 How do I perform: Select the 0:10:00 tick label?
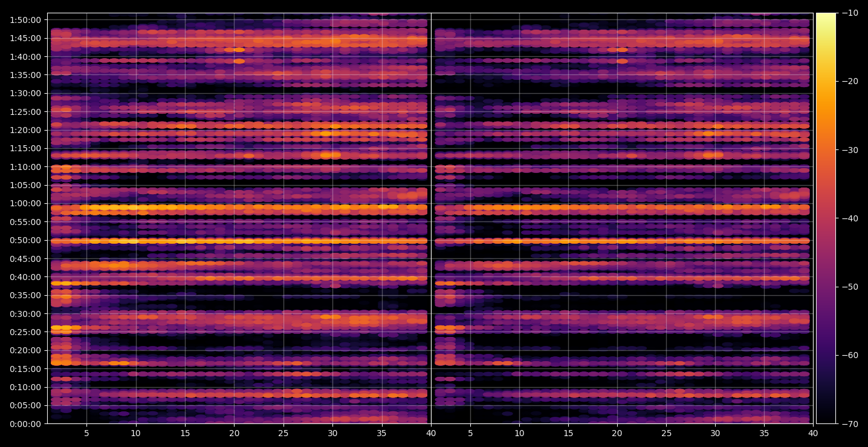[x=25, y=387]
